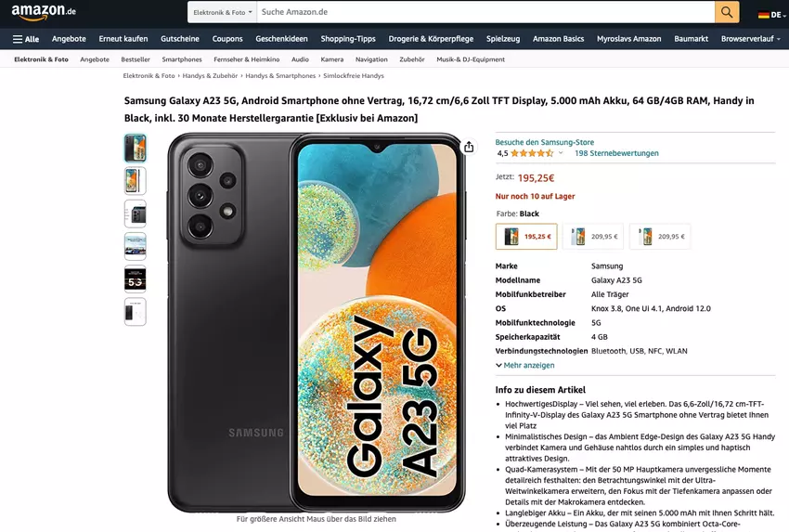Open the star rating popover arrow
The height and width of the screenshot is (532, 789).
[561, 153]
